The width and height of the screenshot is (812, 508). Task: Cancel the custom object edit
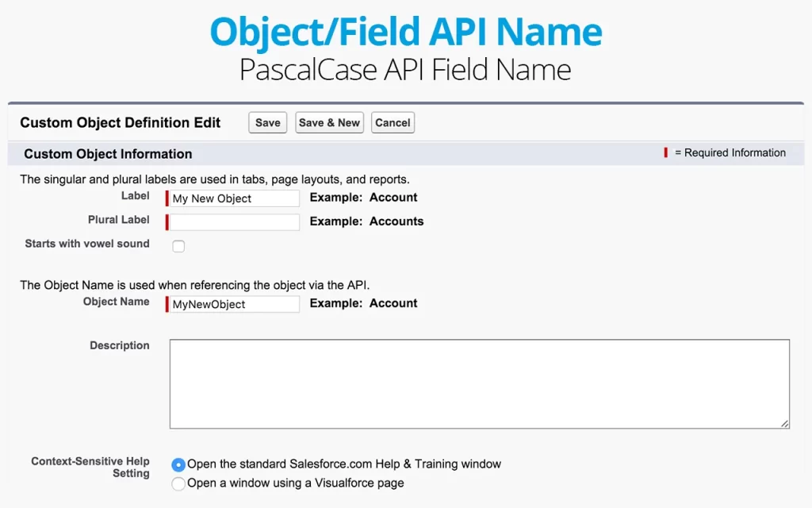(393, 122)
